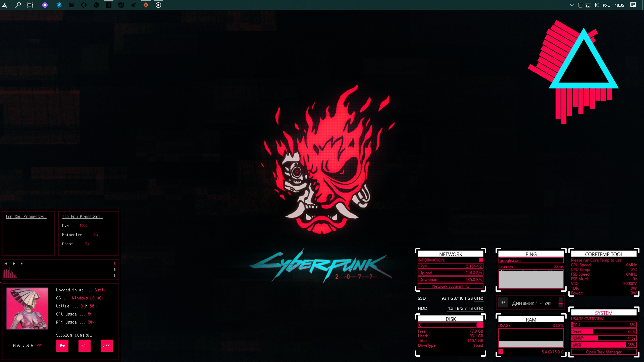Viewport: 644px width, 362px height.
Task: Click the Csrss 2% process row
Action: coord(75,244)
